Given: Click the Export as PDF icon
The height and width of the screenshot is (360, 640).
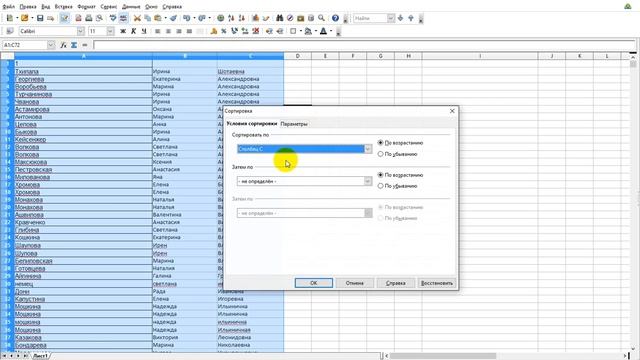Looking at the screenshot, I should (78, 18).
